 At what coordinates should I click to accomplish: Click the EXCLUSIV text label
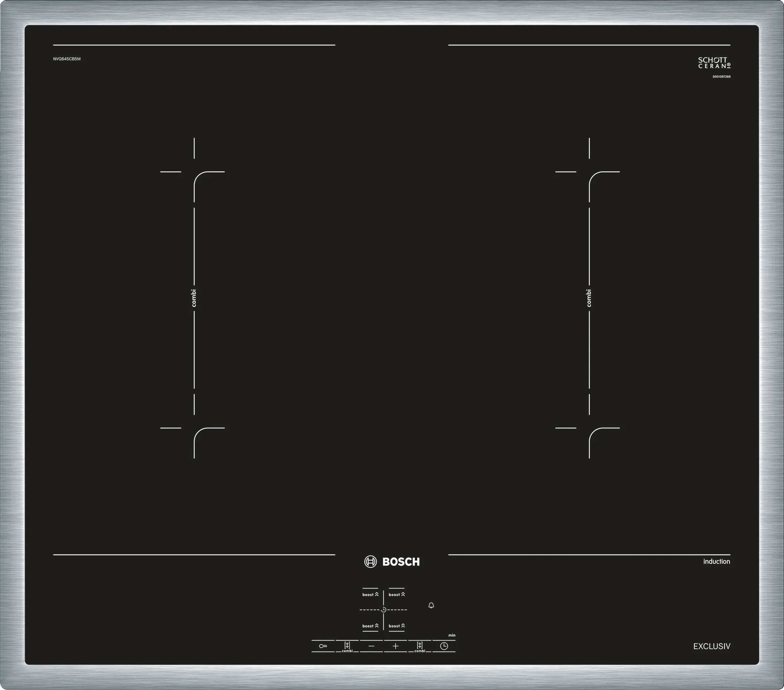tap(712, 646)
